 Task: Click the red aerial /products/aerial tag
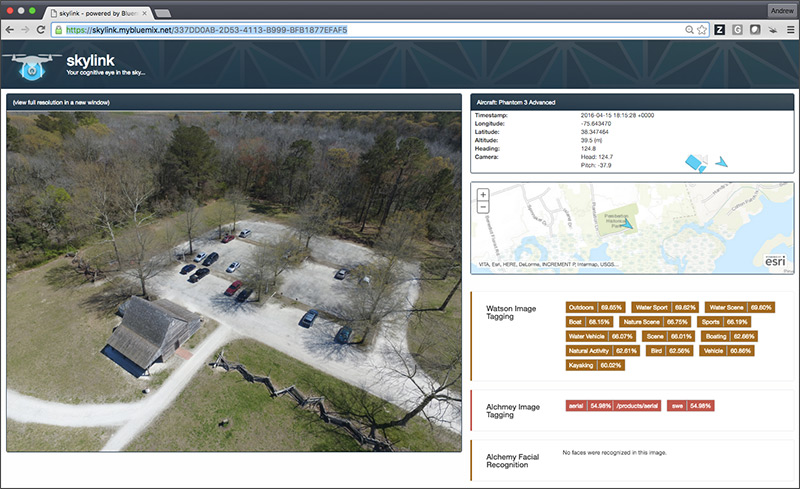(613, 406)
